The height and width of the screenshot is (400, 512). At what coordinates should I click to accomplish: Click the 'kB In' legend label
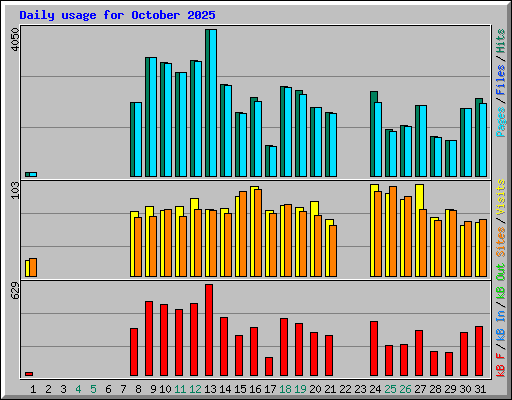pos(500,326)
